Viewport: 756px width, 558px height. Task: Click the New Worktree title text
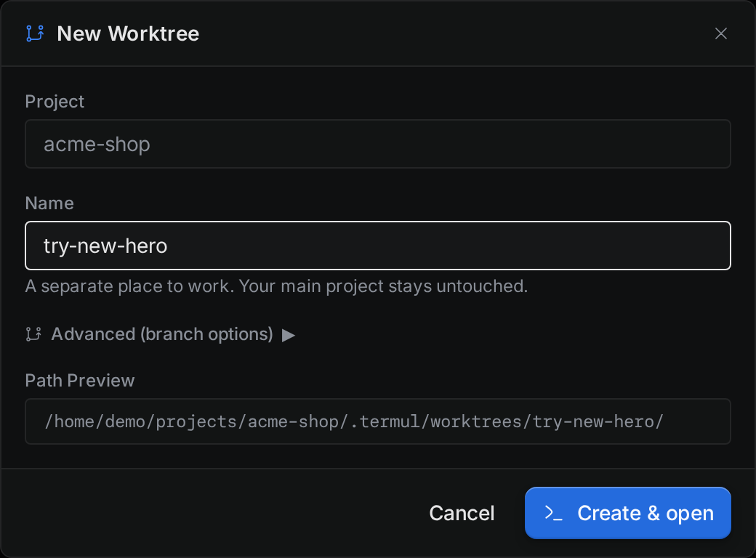(x=128, y=33)
